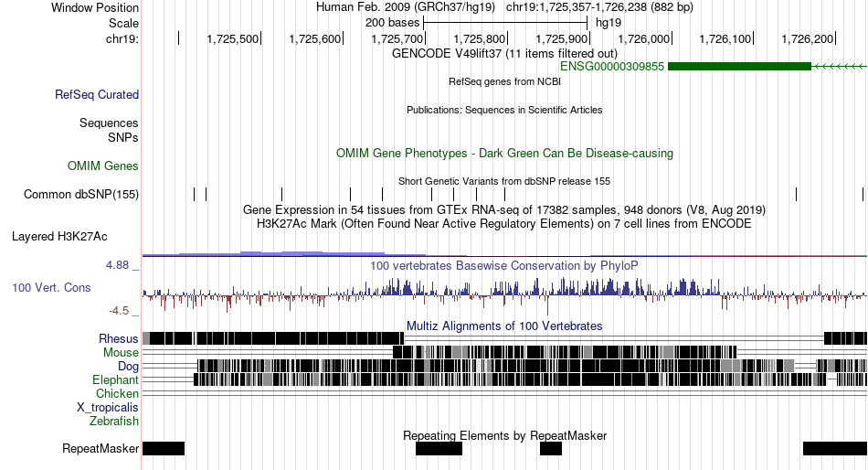Click the RefSeq Curated track label
Screen dimensions: 868x470
pos(97,95)
